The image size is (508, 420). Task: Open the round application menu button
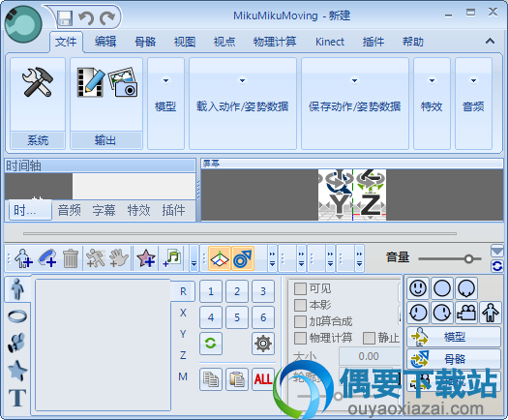tap(23, 24)
